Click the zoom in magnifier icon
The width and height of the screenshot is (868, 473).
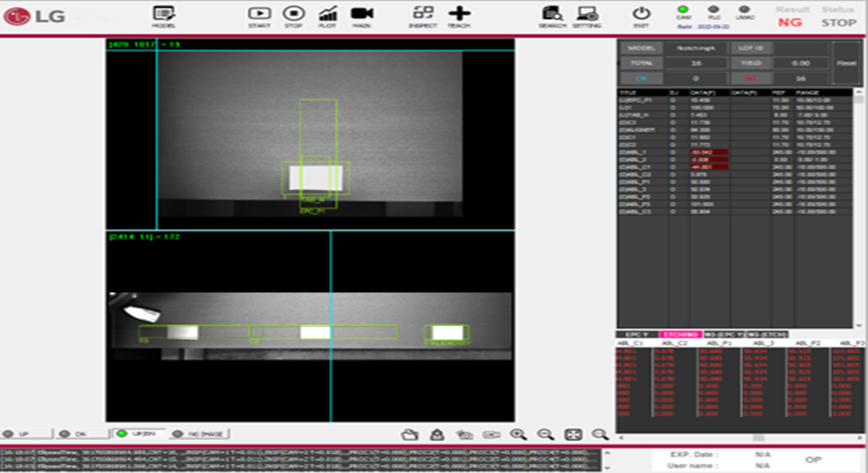pyautogui.click(x=518, y=434)
